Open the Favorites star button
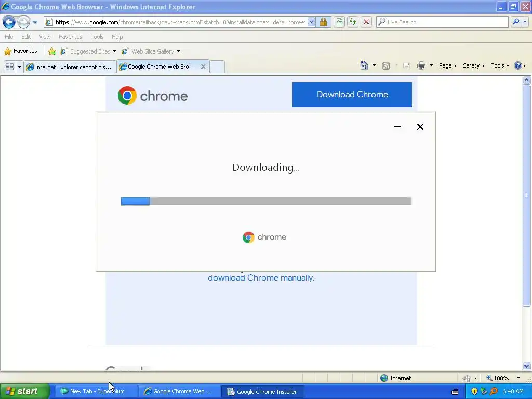Viewport: 532px width, 399px height. [20, 51]
